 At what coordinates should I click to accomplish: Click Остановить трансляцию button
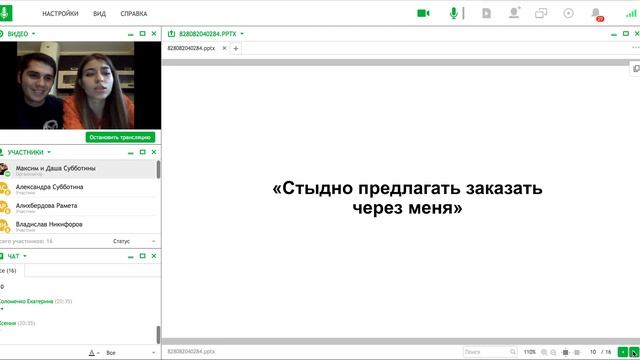click(120, 137)
